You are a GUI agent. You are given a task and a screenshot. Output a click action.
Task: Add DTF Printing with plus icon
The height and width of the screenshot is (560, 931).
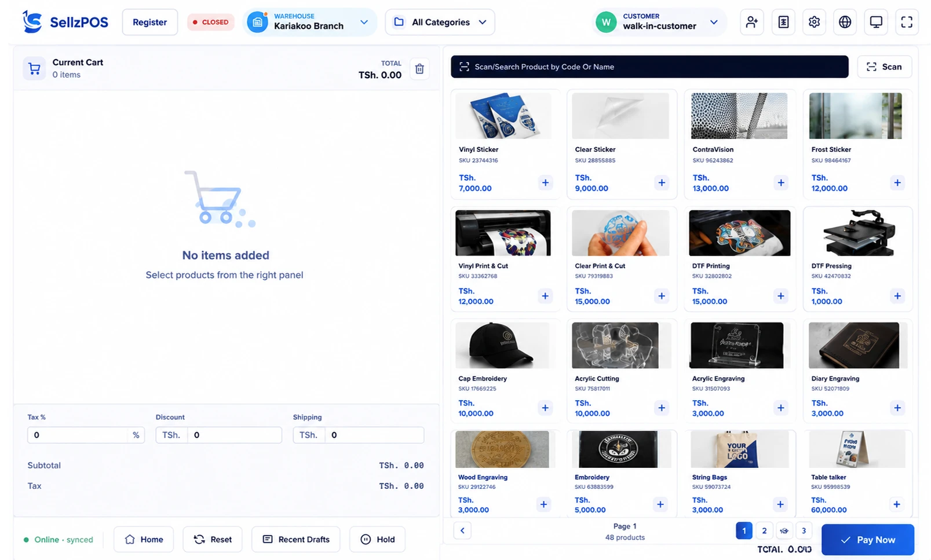tap(781, 296)
